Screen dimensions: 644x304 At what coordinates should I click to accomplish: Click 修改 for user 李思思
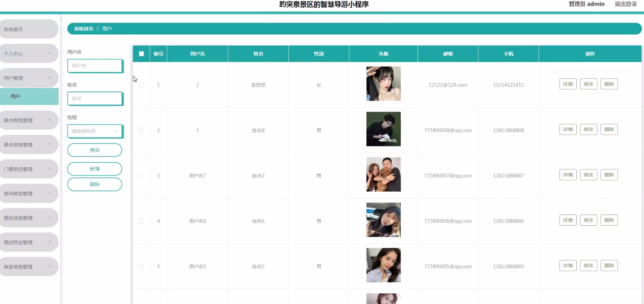589,84
